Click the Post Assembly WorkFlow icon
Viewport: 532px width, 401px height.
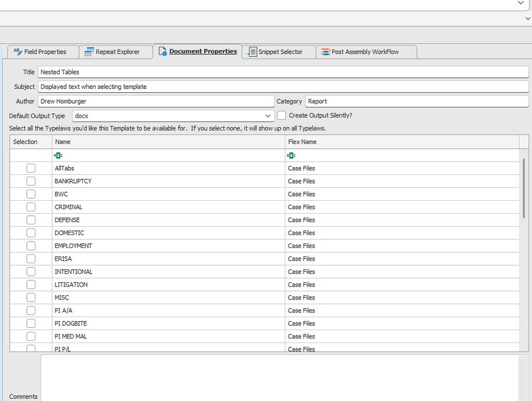[326, 52]
